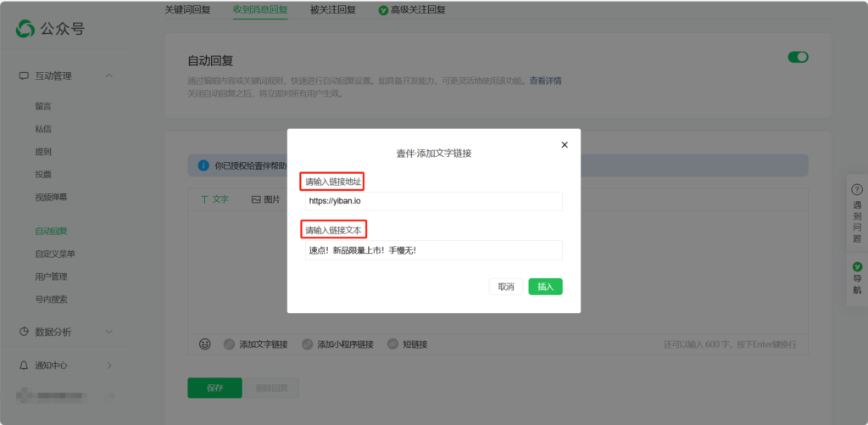Switch to 被关注回复 tab
Viewport: 868px width, 425px height.
click(x=333, y=10)
